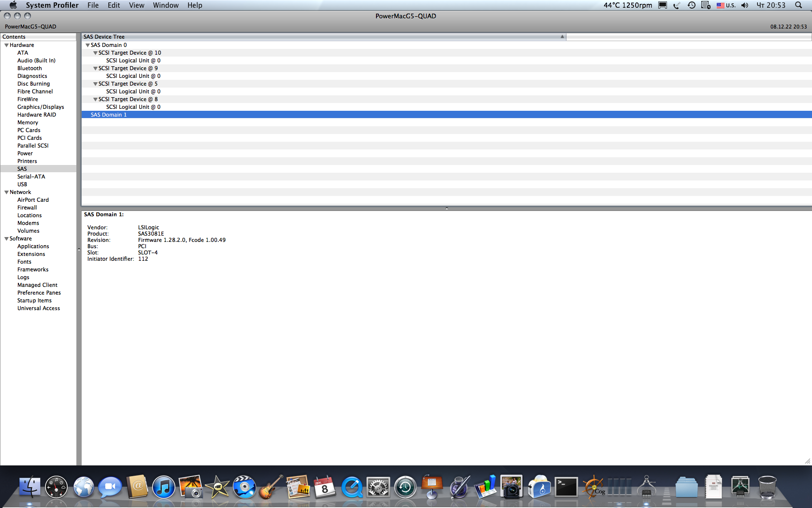Open Time Machine from Dock
Viewport: 812px width, 508px height.
coord(405,487)
